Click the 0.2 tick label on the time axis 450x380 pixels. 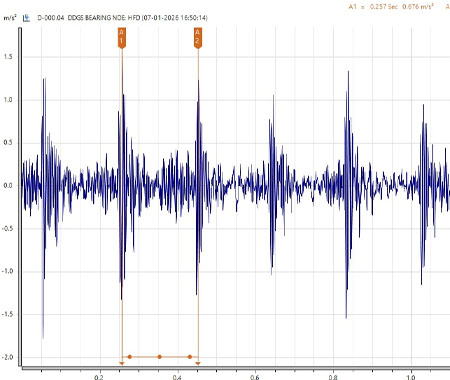(x=99, y=377)
